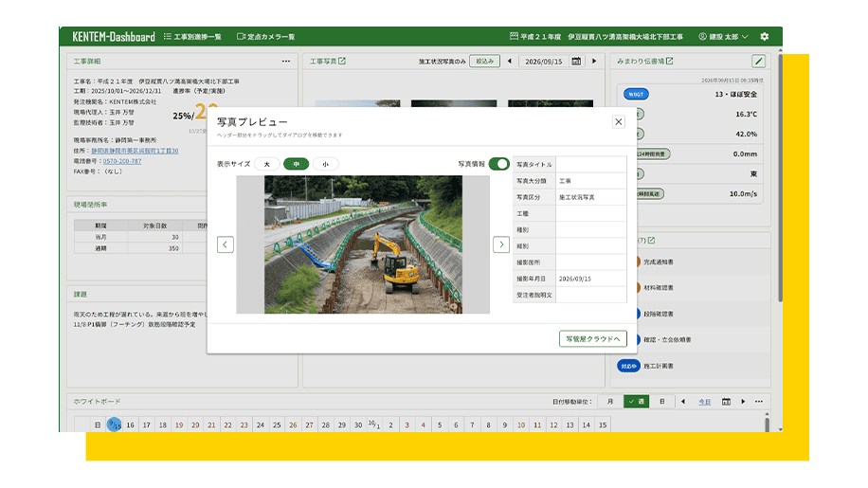Open the calendar picker in 工事写真
868x488 pixels.
[x=576, y=61]
